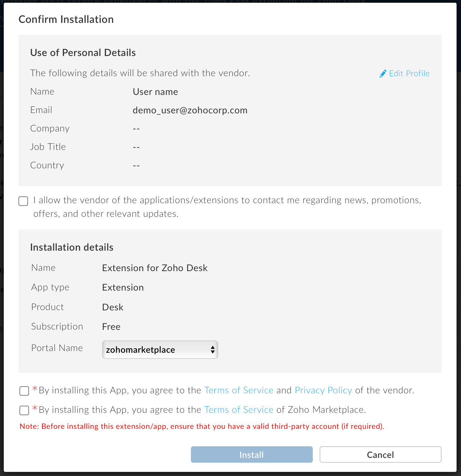The width and height of the screenshot is (461, 476).
Task: Open the vendor's Terms of Service link
Action: pos(239,390)
